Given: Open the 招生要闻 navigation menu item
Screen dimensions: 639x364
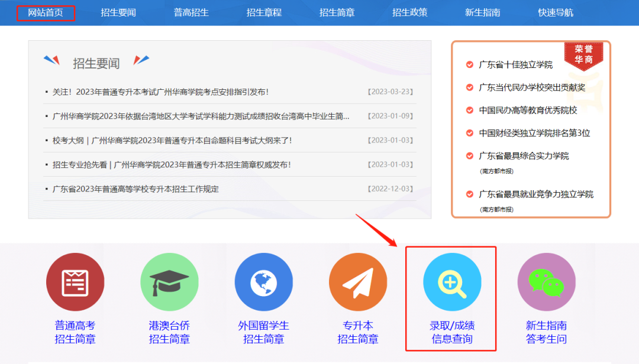Looking at the screenshot, I should (118, 12).
